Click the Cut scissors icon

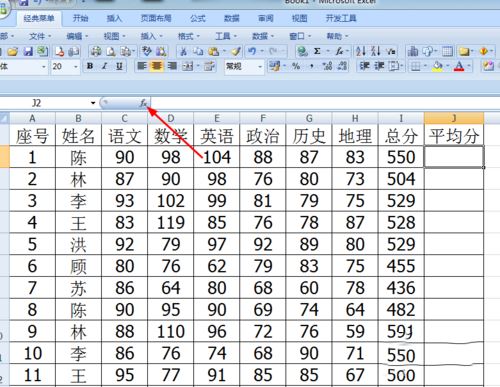pos(184,51)
